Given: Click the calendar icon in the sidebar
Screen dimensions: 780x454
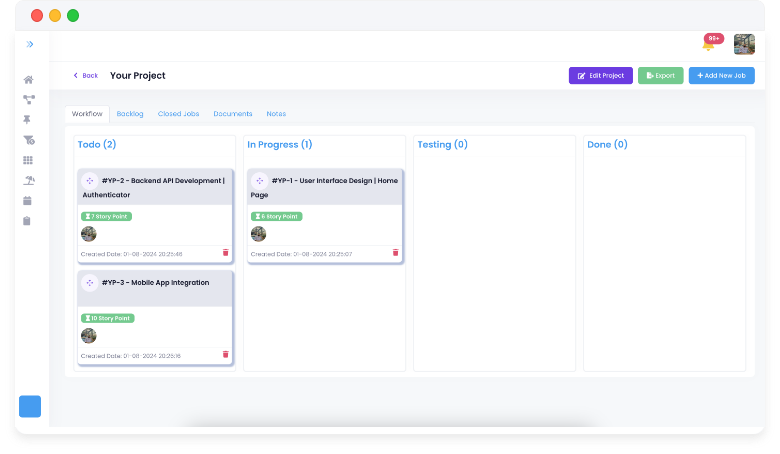Looking at the screenshot, I should [x=29, y=200].
